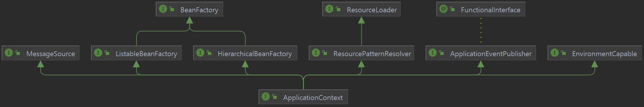The image size is (644, 107).
Task: Click the interface icon on BeanFactory node
Action: click(x=163, y=9)
